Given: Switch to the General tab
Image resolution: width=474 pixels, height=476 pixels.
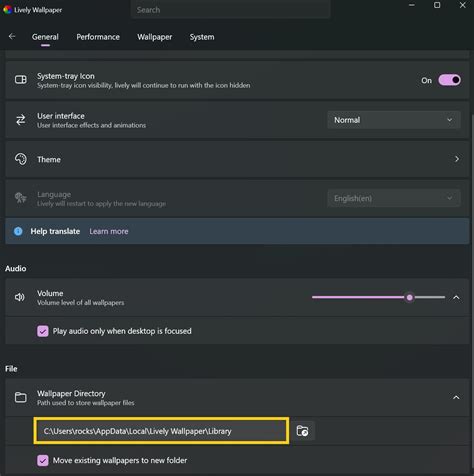Looking at the screenshot, I should tap(45, 37).
